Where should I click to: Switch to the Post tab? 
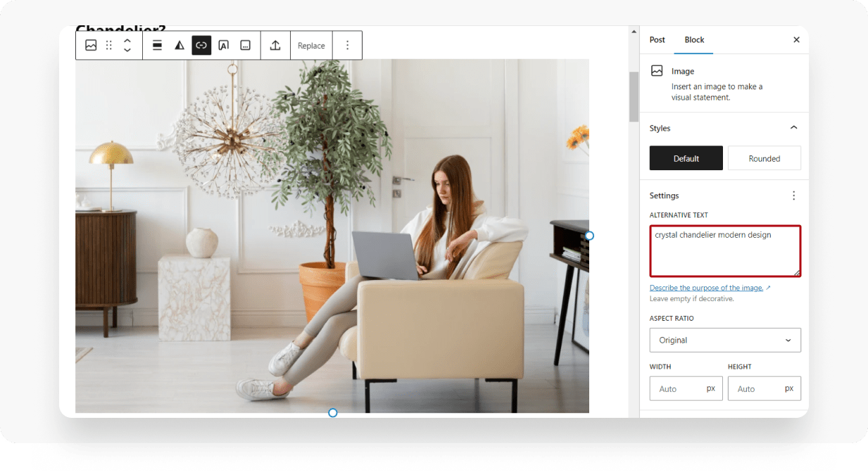pyautogui.click(x=657, y=39)
